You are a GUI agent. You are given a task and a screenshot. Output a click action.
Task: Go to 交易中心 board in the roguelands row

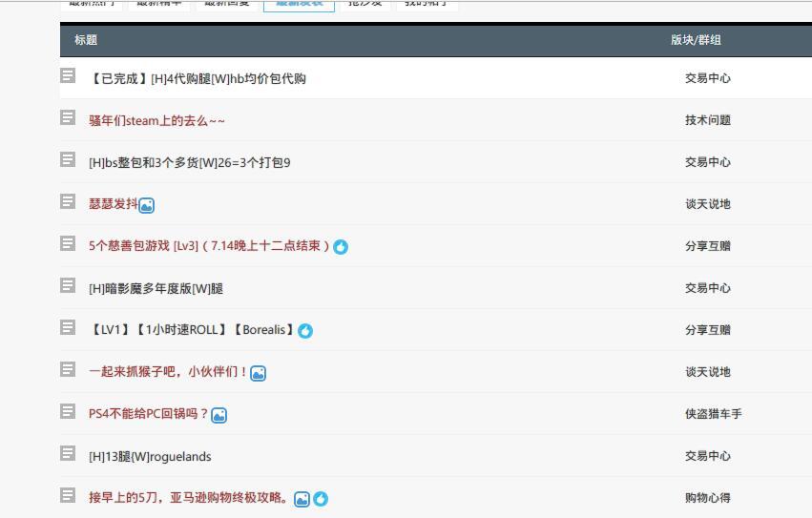(x=708, y=456)
